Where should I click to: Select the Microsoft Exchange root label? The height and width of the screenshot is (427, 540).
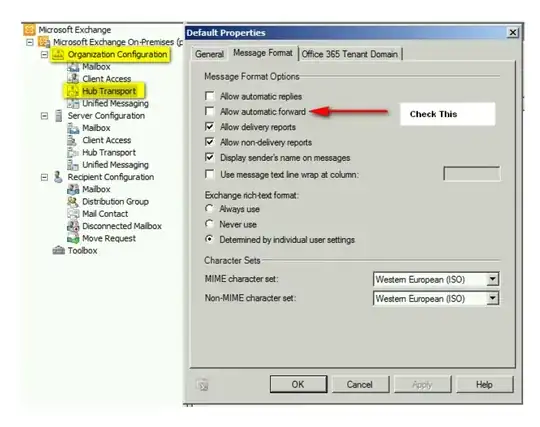[75, 30]
